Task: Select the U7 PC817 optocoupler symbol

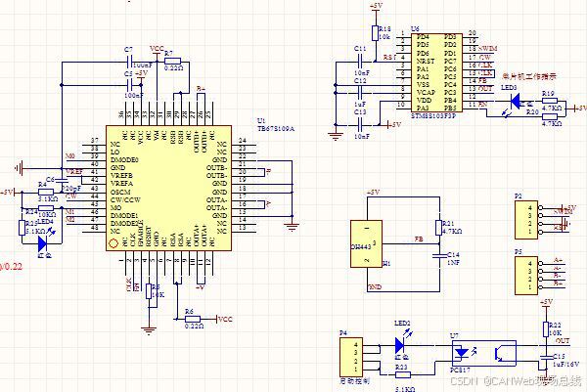Action: [x=484, y=353]
